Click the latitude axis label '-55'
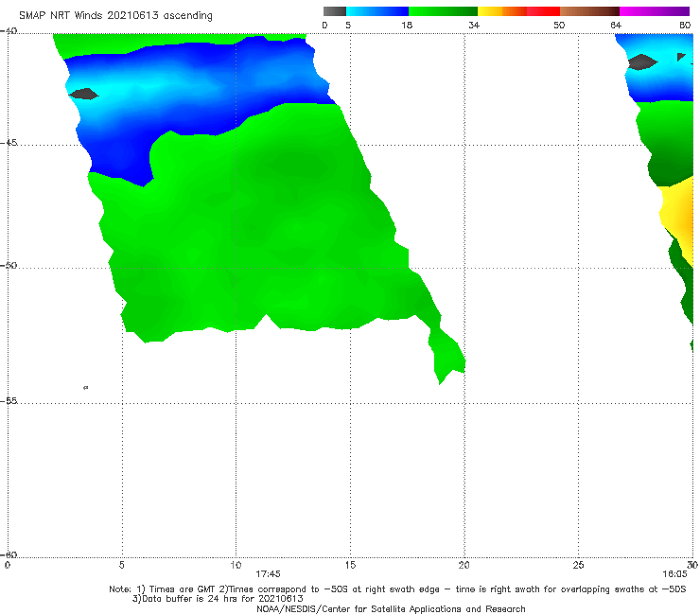The image size is (700, 615). (9, 400)
